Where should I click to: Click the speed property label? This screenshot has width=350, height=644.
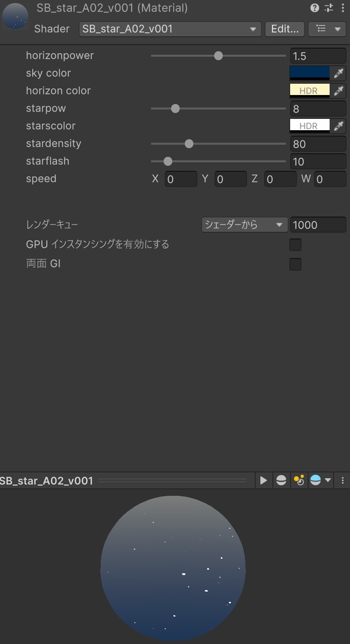coord(41,179)
